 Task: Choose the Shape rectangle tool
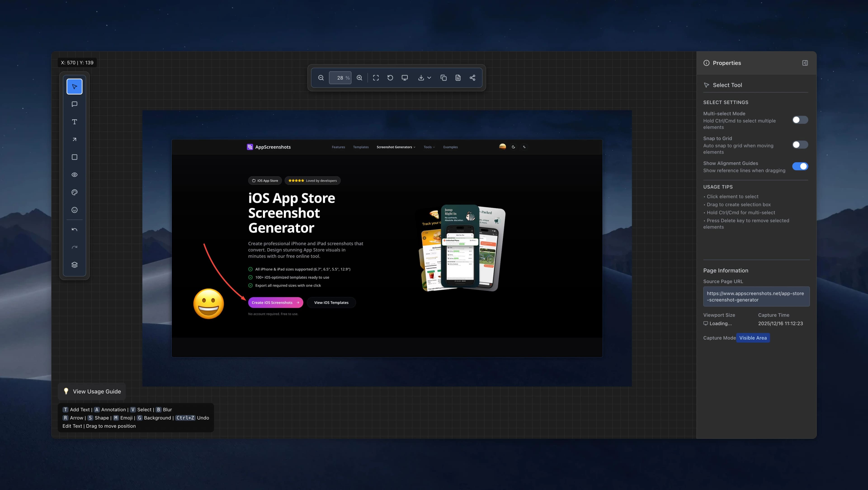point(74,157)
